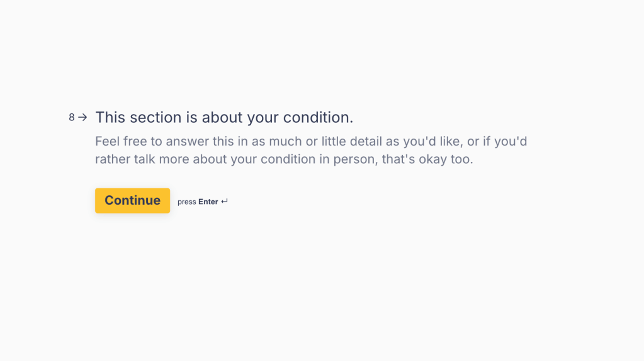The height and width of the screenshot is (361, 644).
Task: Click the heading about your condition
Action: click(224, 117)
